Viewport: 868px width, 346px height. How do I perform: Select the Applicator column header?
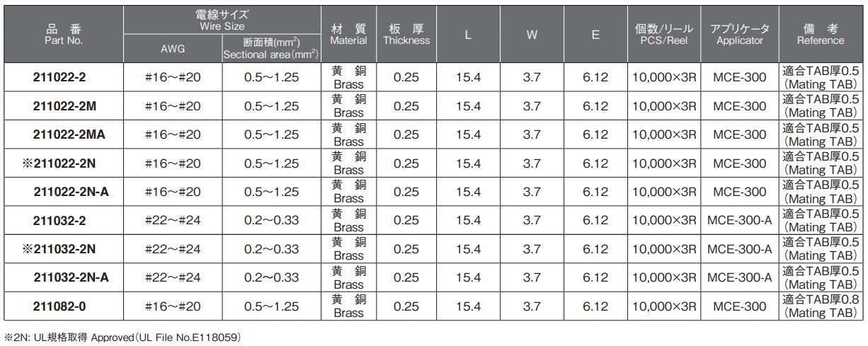coord(740,35)
